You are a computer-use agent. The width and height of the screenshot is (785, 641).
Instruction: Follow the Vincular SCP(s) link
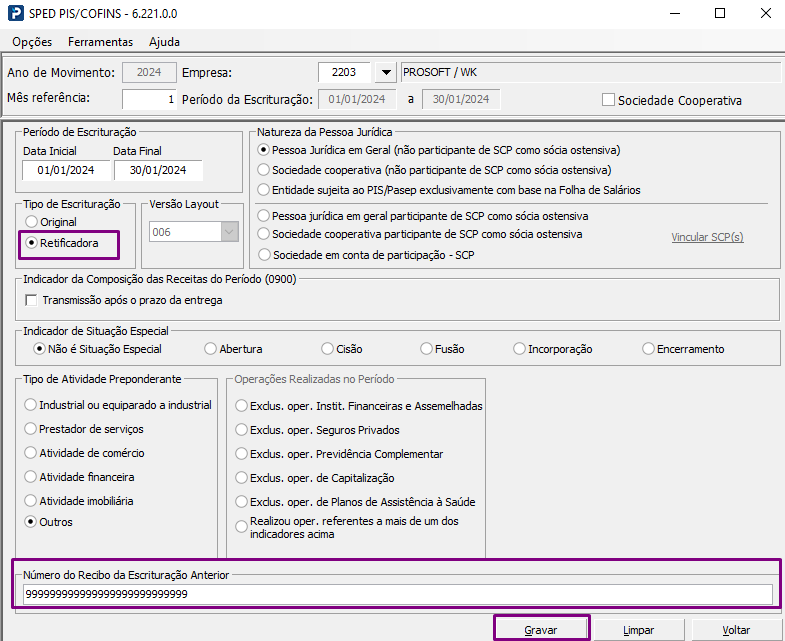pos(707,237)
